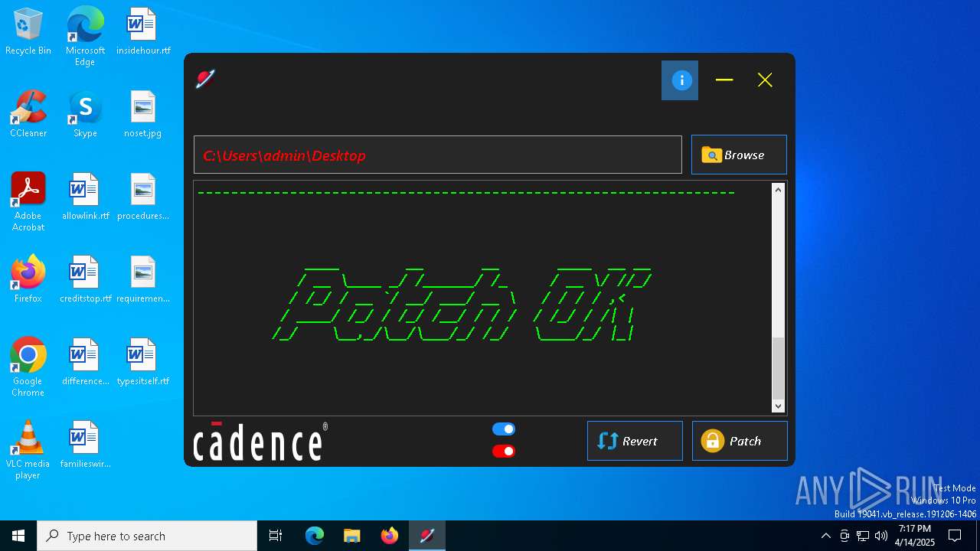Open File Explorer from the taskbar
This screenshot has width=980, height=551.
[351, 536]
